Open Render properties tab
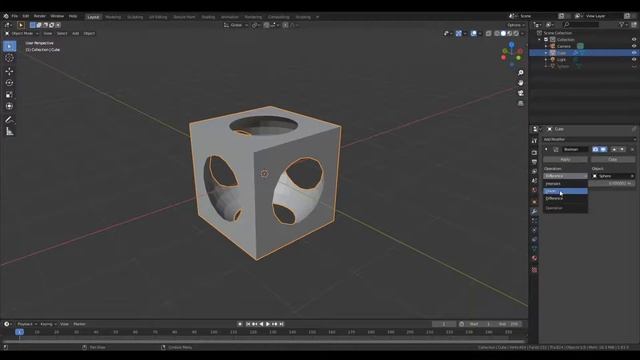The width and height of the screenshot is (640, 360). pyautogui.click(x=534, y=152)
